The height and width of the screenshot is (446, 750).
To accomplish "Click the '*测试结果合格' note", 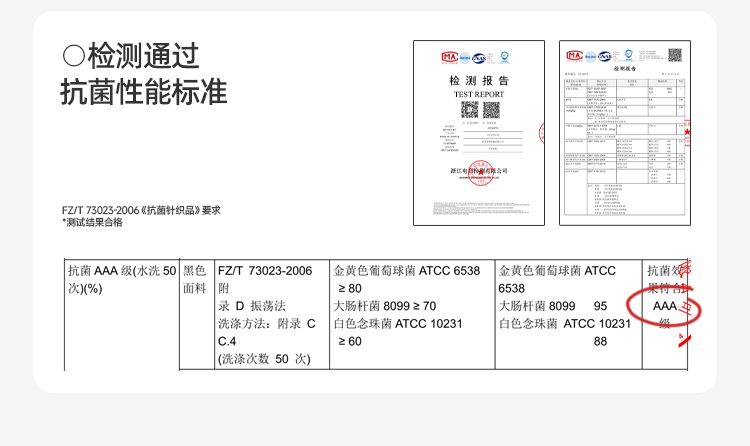I will [92, 223].
